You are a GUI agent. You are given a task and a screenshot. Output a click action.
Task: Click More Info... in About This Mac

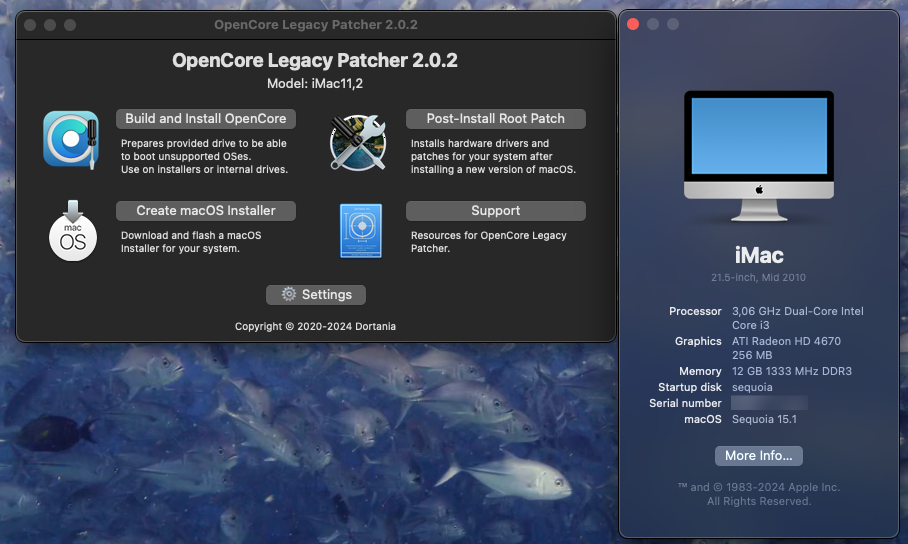pos(759,456)
